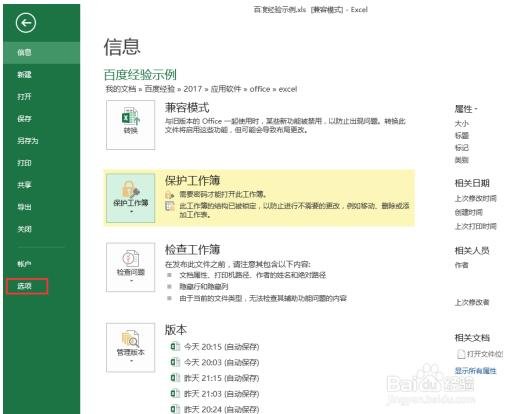Click the 作者 property label
The width and height of the screenshot is (514, 414).
click(x=462, y=265)
